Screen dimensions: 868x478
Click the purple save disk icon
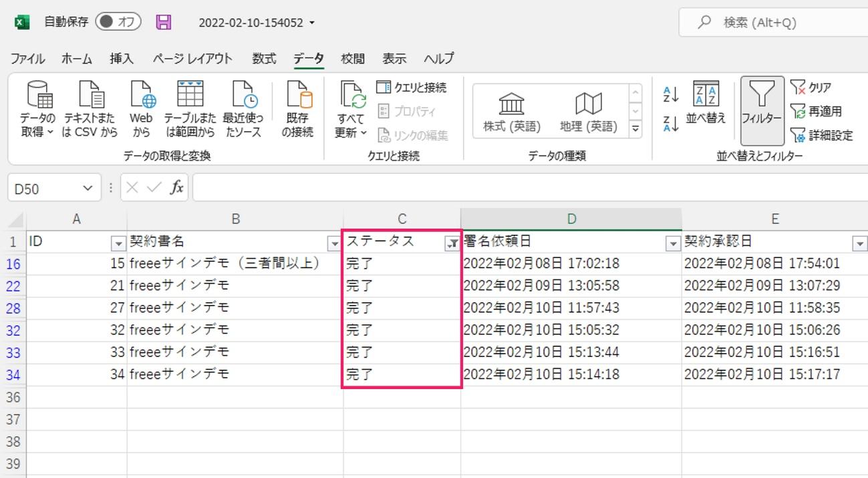[163, 23]
